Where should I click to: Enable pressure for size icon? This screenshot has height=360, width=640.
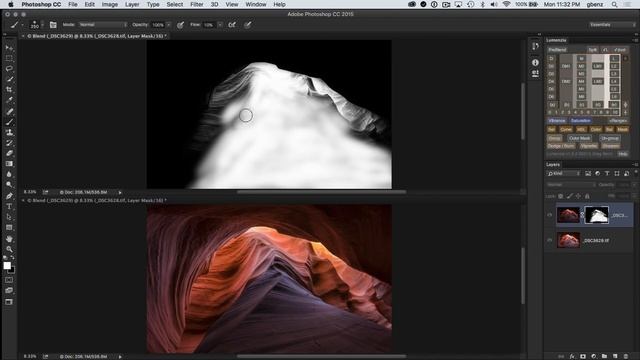tap(247, 25)
